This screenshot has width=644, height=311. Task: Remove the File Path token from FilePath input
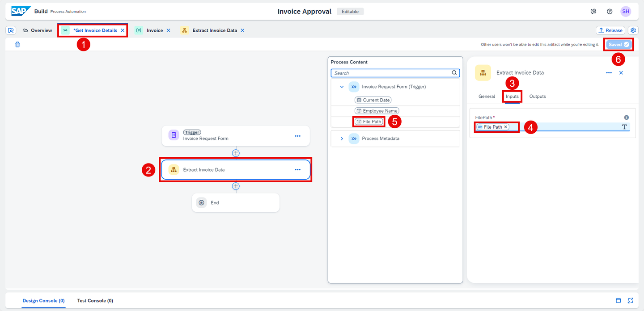506,127
